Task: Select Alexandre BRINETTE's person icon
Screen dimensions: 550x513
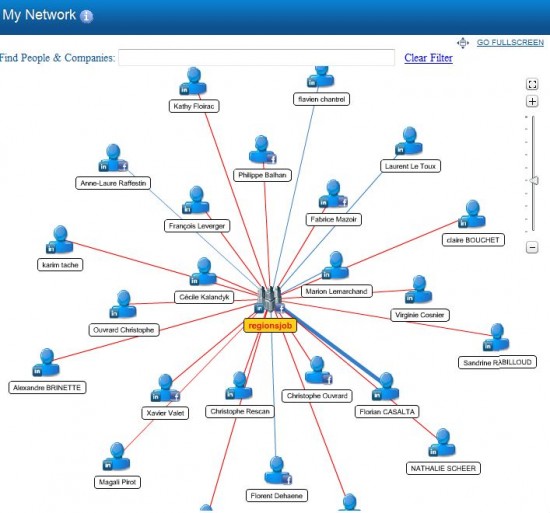Action: (46, 363)
